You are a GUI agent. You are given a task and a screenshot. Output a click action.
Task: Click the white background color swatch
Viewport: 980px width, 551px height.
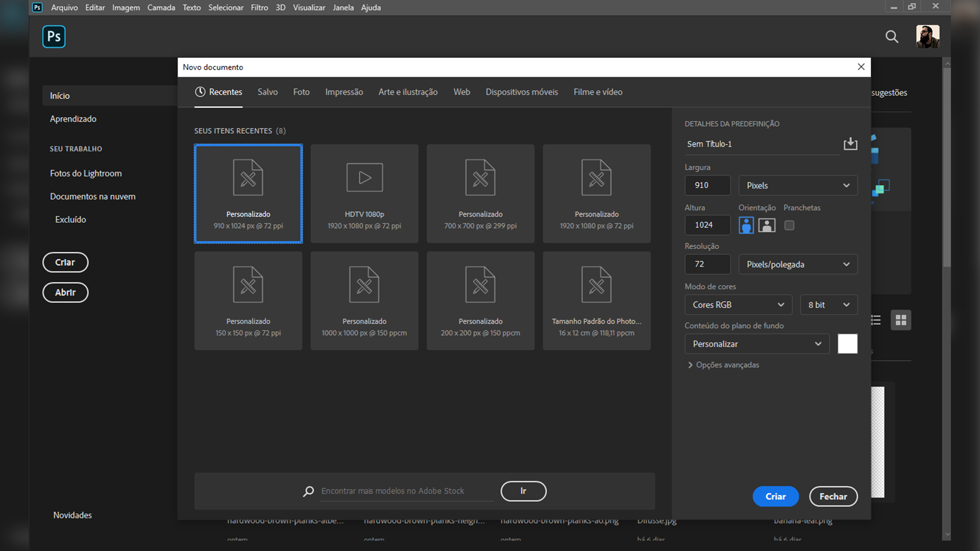pos(847,344)
